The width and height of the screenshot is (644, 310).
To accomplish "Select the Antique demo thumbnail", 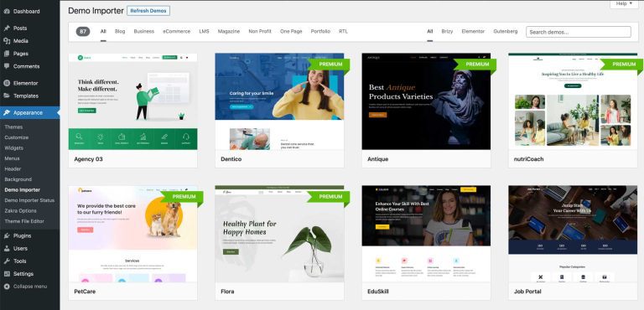I will coord(426,101).
